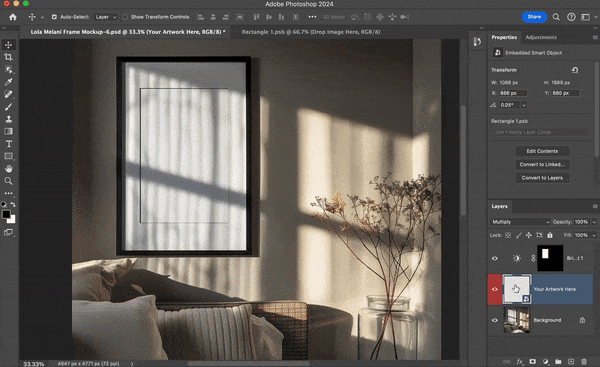Select the Move tool in toolbar
The width and height of the screenshot is (600, 367).
(8, 45)
